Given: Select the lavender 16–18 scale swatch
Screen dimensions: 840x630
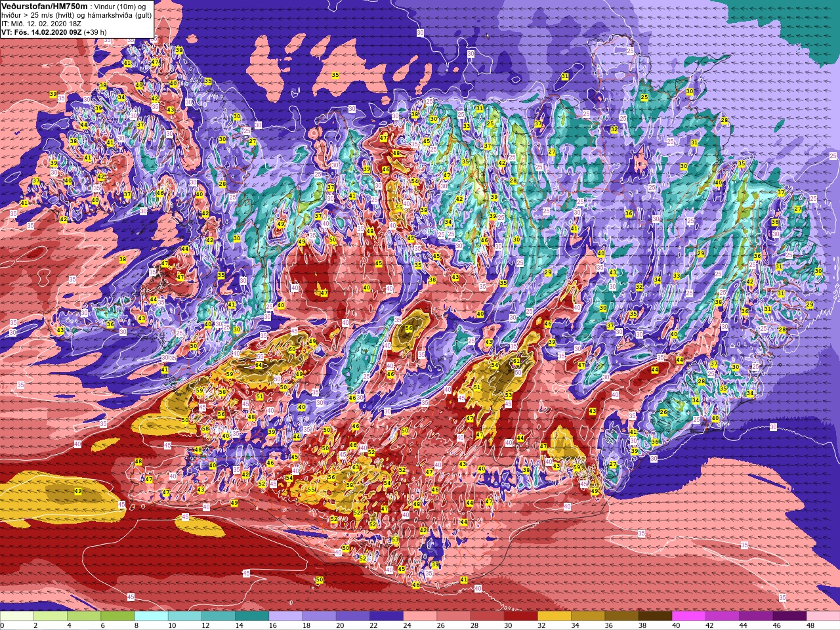Looking at the screenshot, I should tap(285, 616).
